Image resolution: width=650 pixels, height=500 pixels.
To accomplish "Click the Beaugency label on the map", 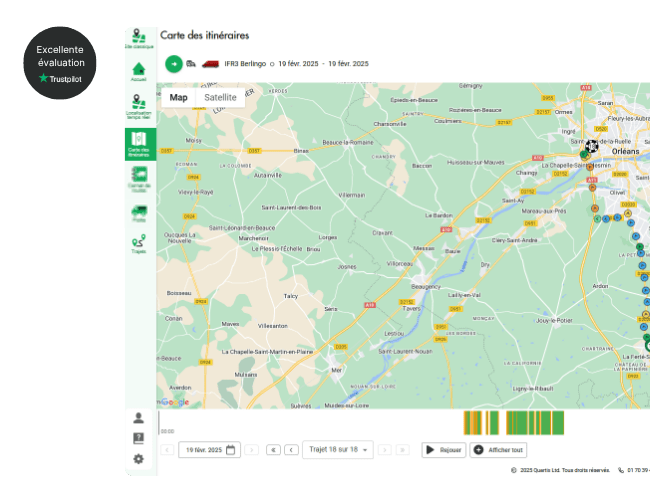I will (426, 286).
